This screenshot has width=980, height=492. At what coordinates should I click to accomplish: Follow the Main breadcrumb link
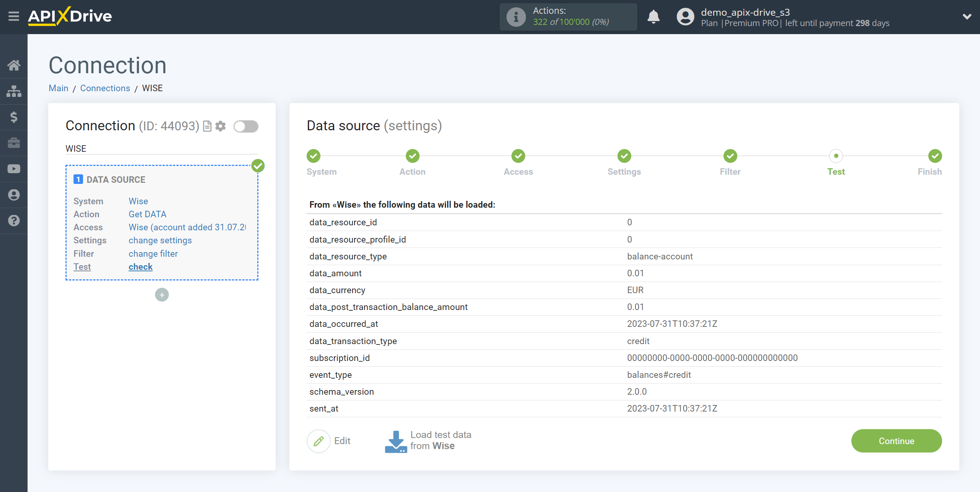[59, 88]
